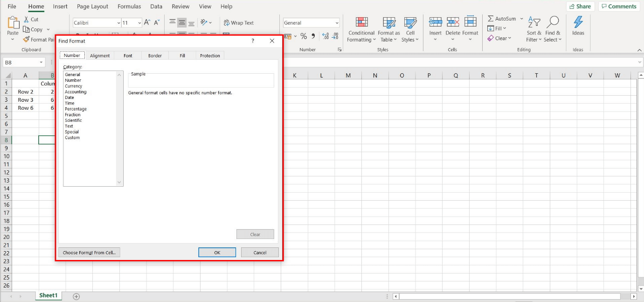Image resolution: width=644 pixels, height=302 pixels.
Task: Apply top align to cell
Action: [173, 22]
